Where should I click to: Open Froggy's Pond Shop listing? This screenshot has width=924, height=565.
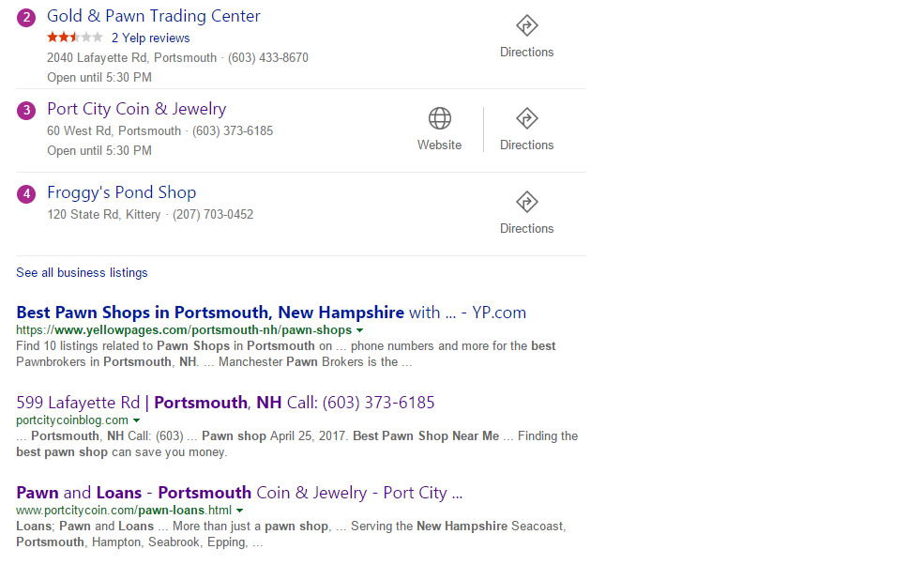coord(122,192)
